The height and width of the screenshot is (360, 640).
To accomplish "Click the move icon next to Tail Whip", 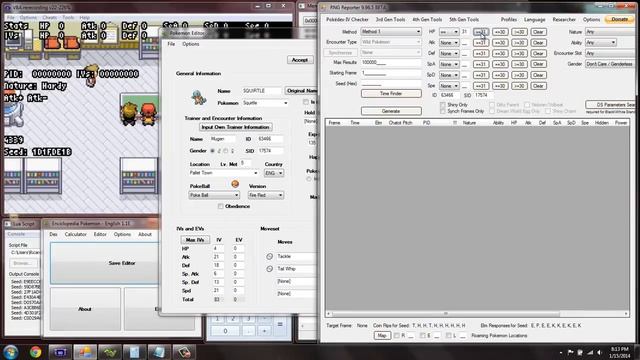I will [269, 269].
